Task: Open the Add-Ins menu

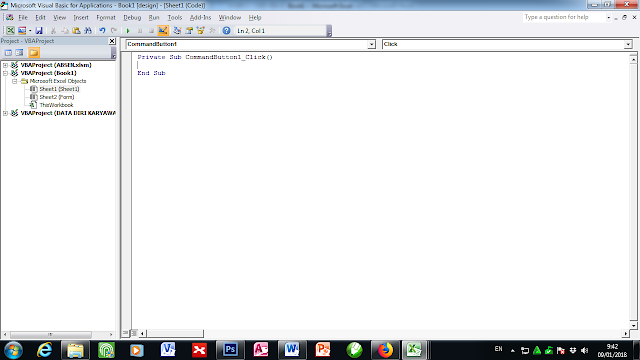Action: (x=200, y=18)
